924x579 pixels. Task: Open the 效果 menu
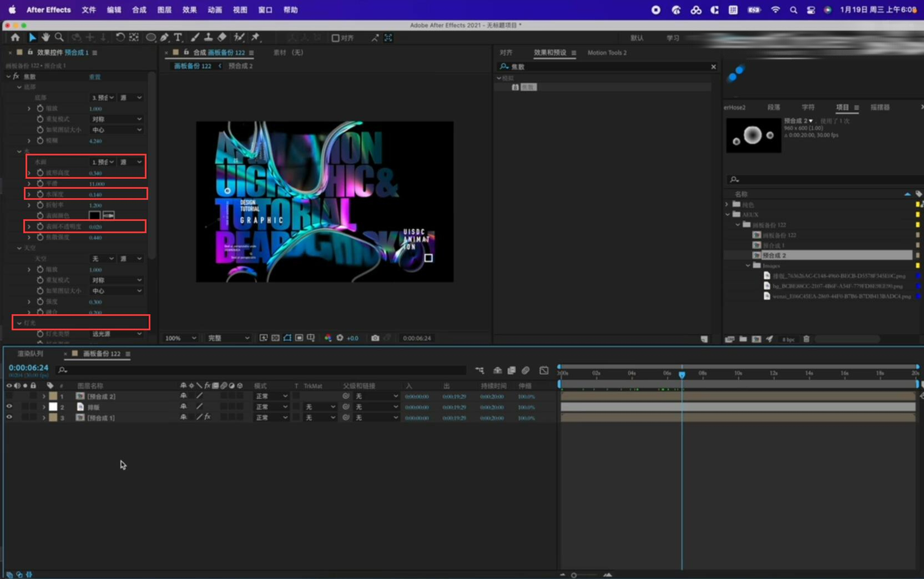coord(190,9)
